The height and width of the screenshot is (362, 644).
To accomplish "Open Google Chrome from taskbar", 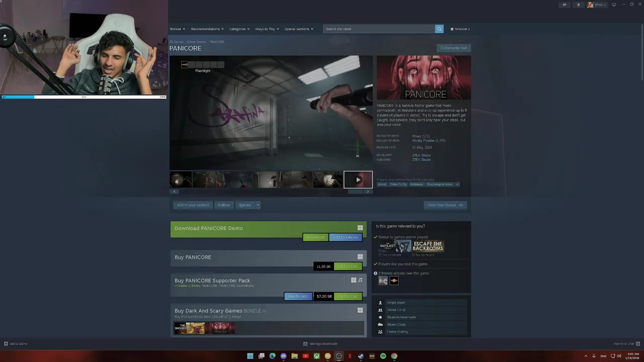I will pos(394,356).
